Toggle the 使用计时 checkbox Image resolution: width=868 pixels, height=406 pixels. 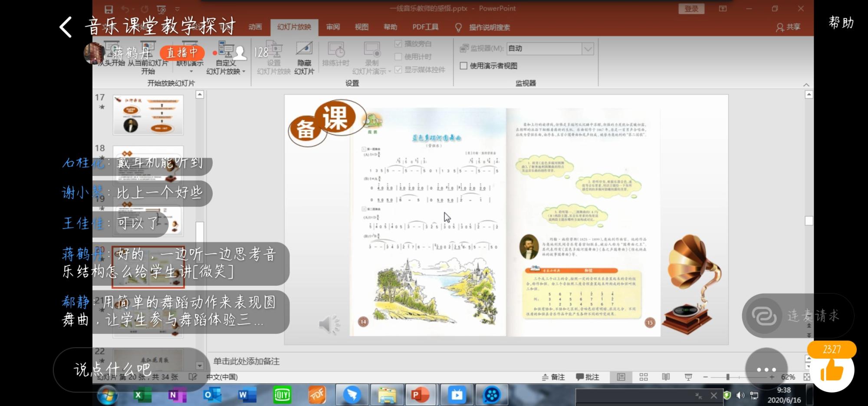[x=398, y=56]
